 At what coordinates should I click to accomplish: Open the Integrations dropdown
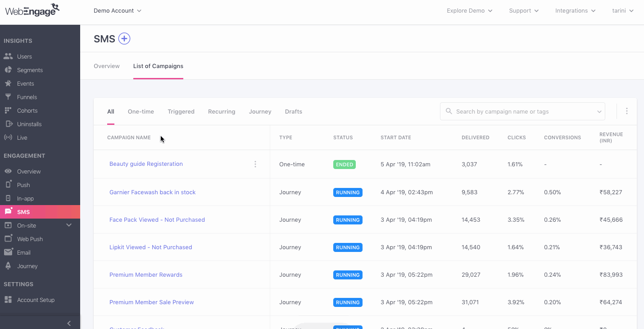tap(576, 10)
